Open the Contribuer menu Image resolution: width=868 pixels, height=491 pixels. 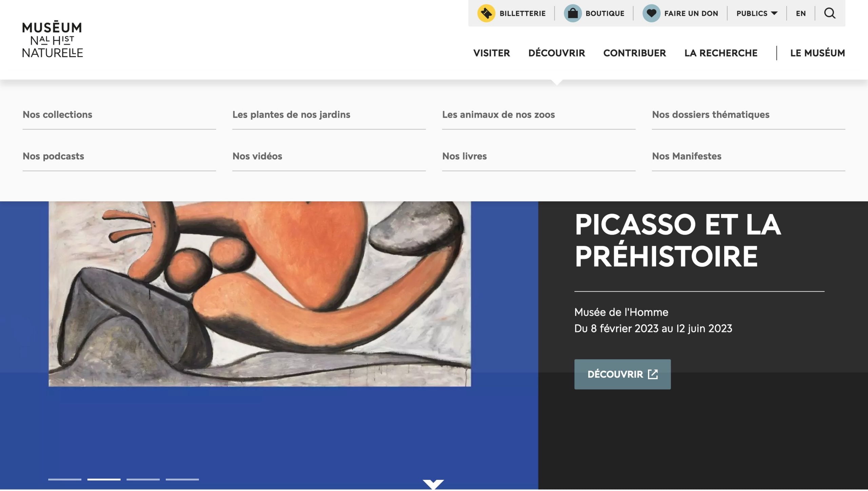[635, 53]
